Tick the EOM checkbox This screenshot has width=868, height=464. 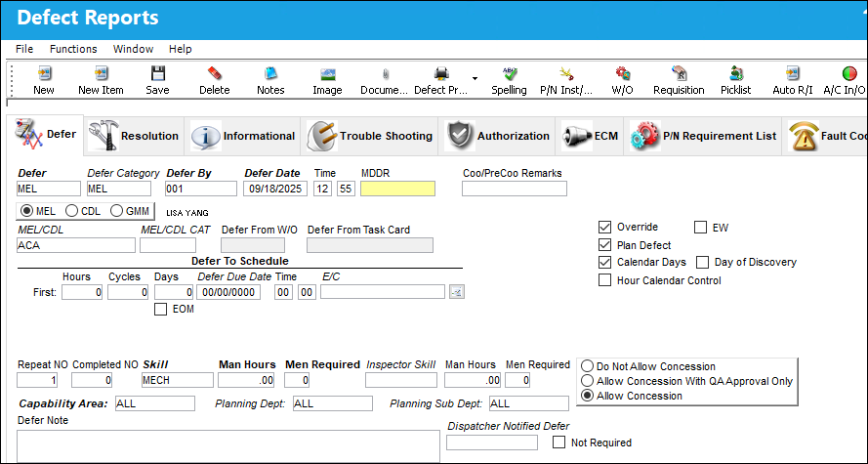(x=160, y=310)
